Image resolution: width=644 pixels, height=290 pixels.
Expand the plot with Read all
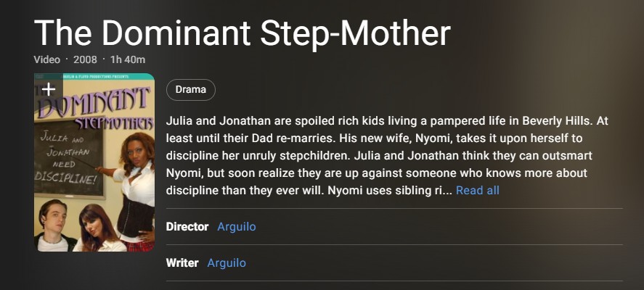pyautogui.click(x=477, y=190)
